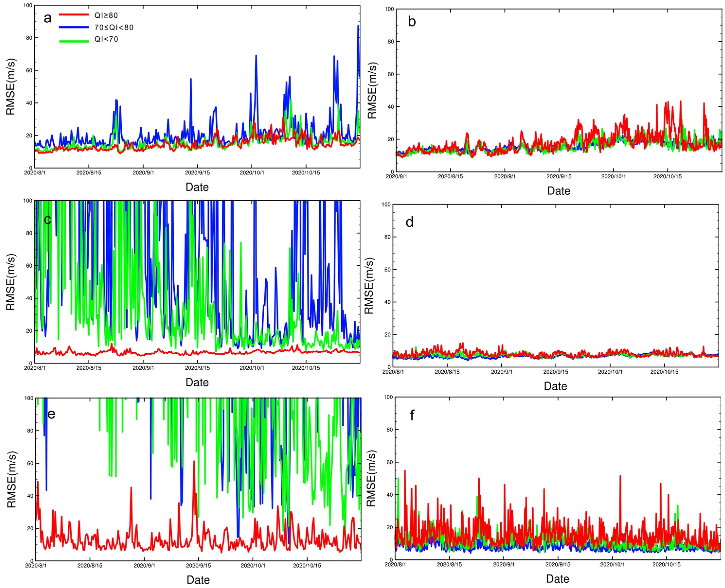
Task: Click the Date axis title under panel f
Action: pos(558,579)
